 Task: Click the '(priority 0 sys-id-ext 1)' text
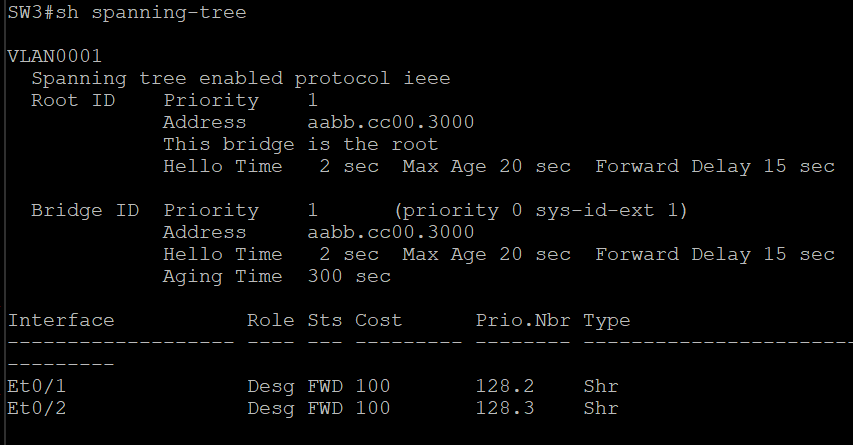pyautogui.click(x=541, y=211)
